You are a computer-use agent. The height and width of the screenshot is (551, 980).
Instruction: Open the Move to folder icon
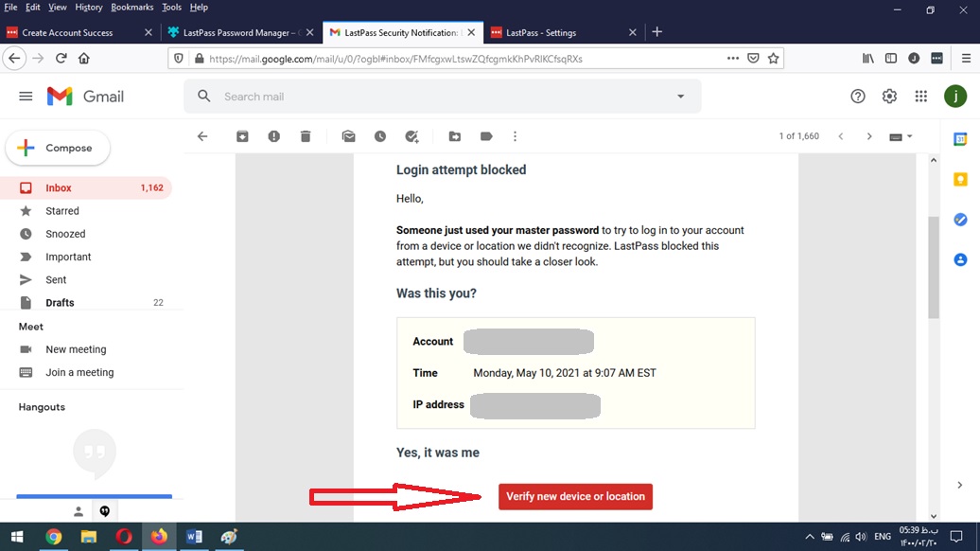pyautogui.click(x=455, y=136)
